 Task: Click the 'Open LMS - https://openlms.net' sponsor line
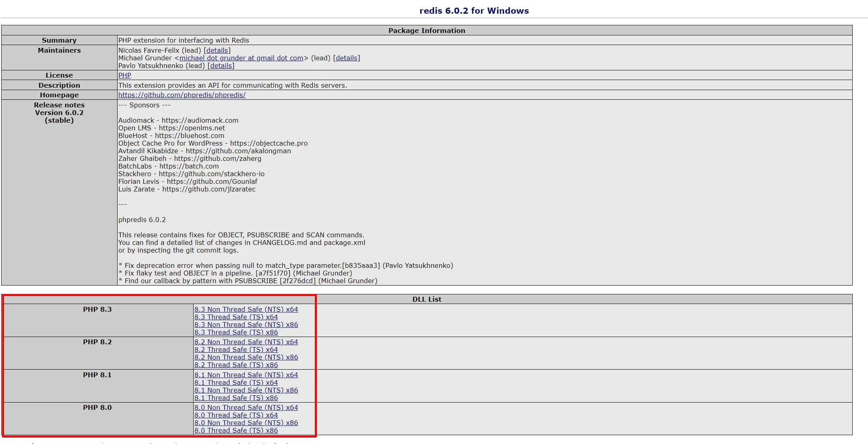click(172, 128)
